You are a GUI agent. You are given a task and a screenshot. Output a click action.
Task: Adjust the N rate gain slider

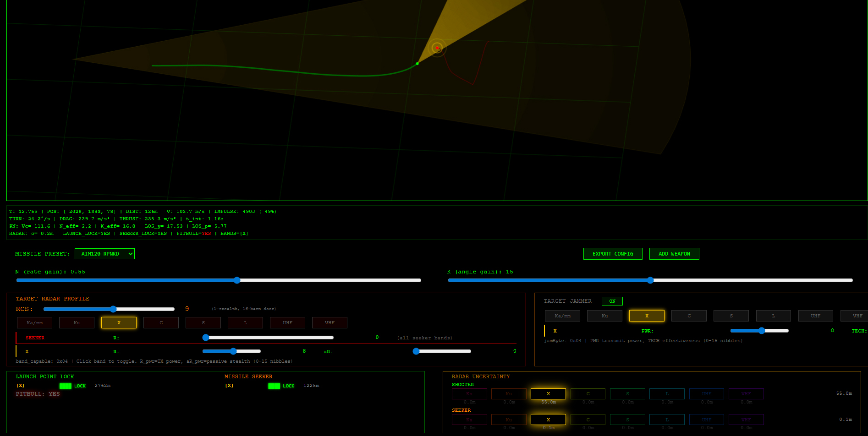(x=237, y=280)
